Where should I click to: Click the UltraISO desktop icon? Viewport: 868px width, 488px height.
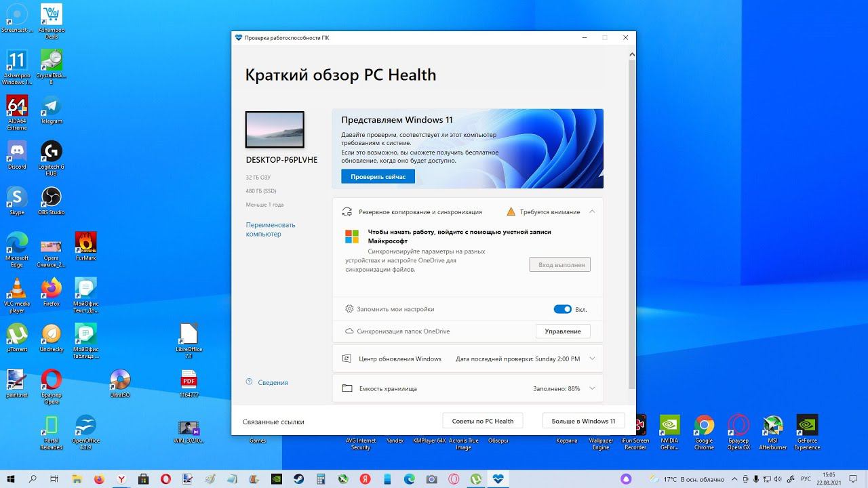120,384
